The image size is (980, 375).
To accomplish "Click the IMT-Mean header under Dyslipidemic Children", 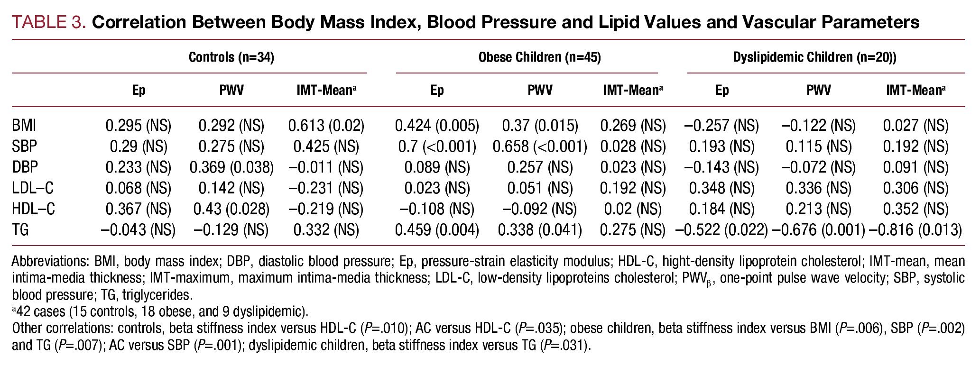I will click(x=915, y=90).
